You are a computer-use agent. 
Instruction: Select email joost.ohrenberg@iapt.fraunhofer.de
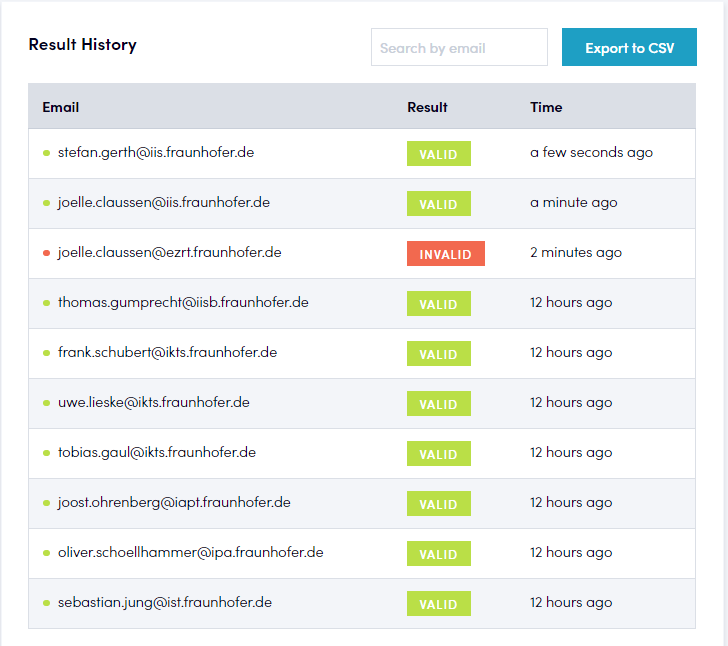point(174,502)
